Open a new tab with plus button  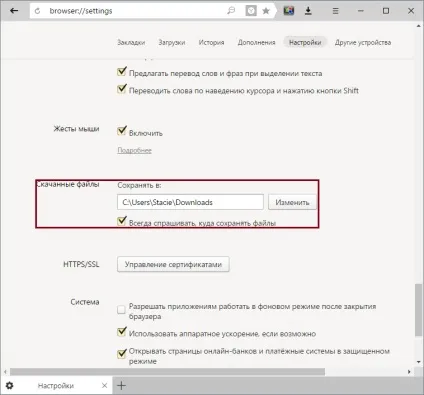[x=122, y=386]
